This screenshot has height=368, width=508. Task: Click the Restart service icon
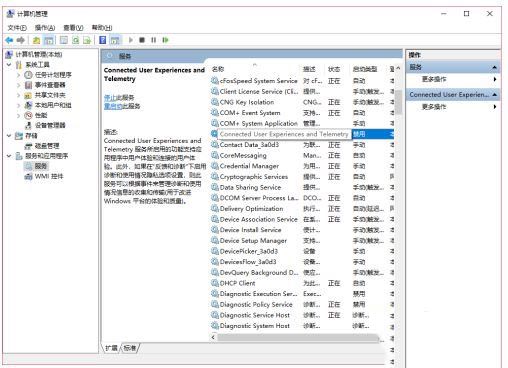pyautogui.click(x=165, y=40)
